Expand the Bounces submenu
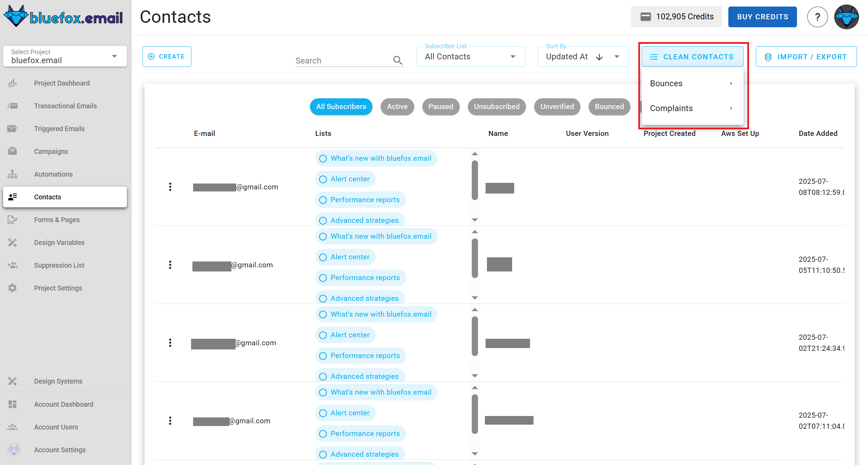Viewport: 868px width, 465px height. click(x=692, y=83)
